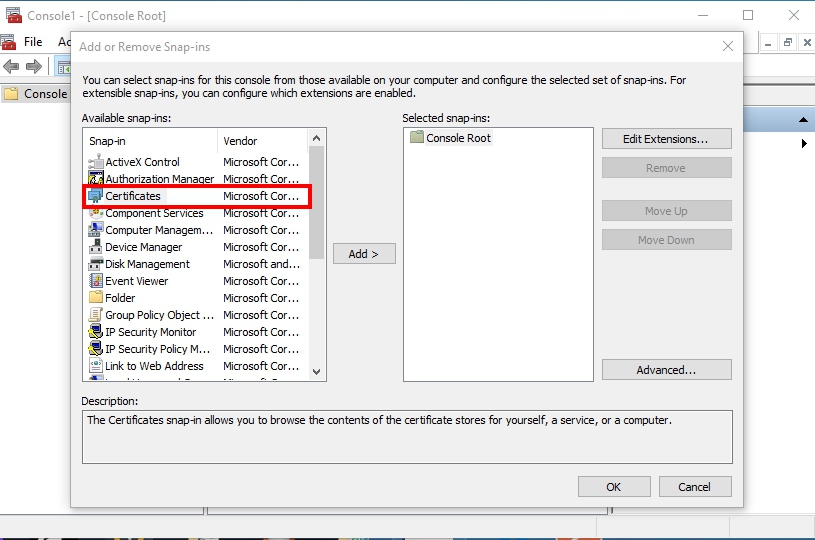The width and height of the screenshot is (815, 540).
Task: Cancel the Add or Remove Snap-ins dialog
Action: pyautogui.click(x=695, y=486)
